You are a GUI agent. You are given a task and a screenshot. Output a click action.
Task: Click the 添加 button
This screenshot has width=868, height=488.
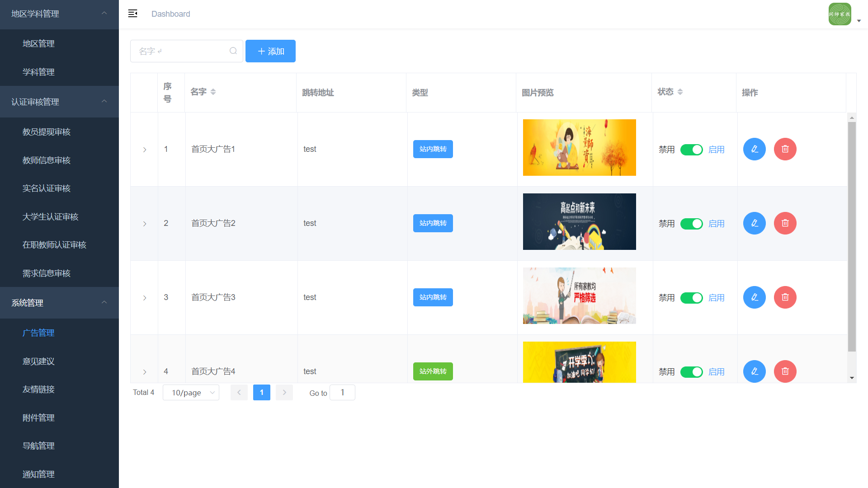pos(270,51)
